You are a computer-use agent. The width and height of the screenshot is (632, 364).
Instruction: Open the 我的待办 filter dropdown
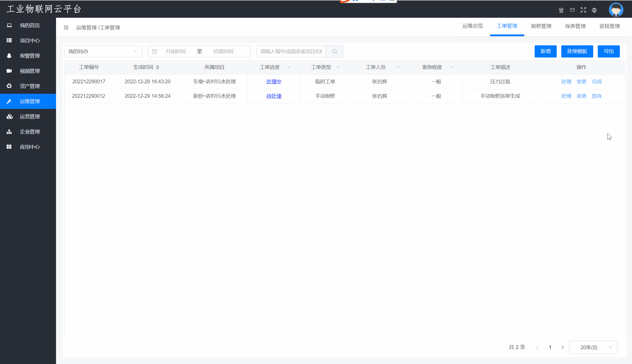(103, 51)
